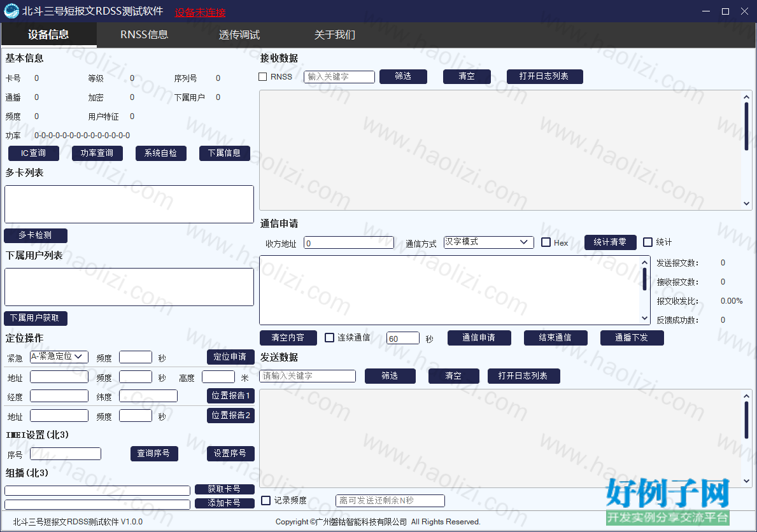757x532 pixels.
Task: Click the 通信申请 message text area
Action: tap(449, 290)
